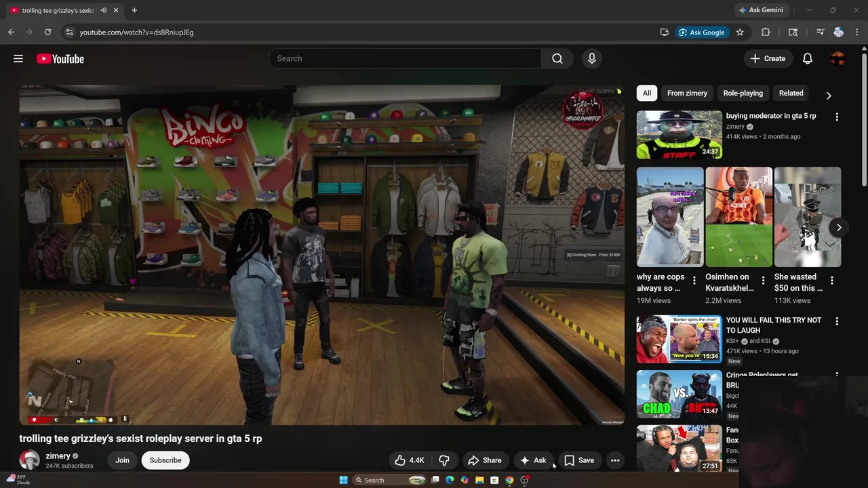Select the Related filter chip
The width and height of the screenshot is (868, 488).
coord(791,94)
